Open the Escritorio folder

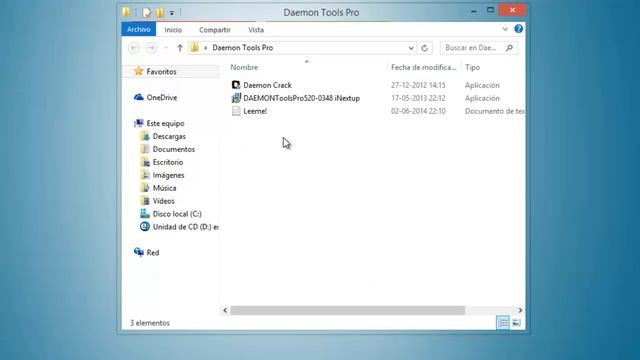tap(168, 162)
